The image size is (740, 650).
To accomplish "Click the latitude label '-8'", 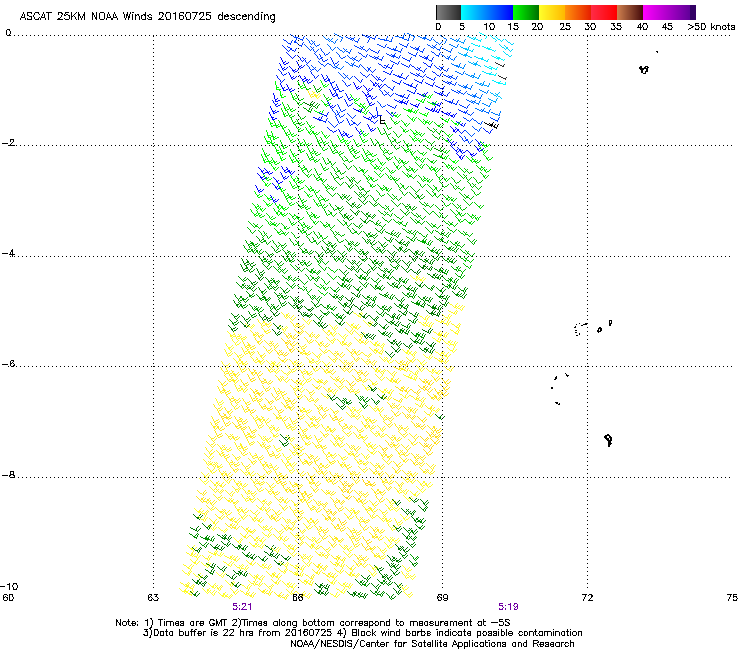I will coord(8,474).
